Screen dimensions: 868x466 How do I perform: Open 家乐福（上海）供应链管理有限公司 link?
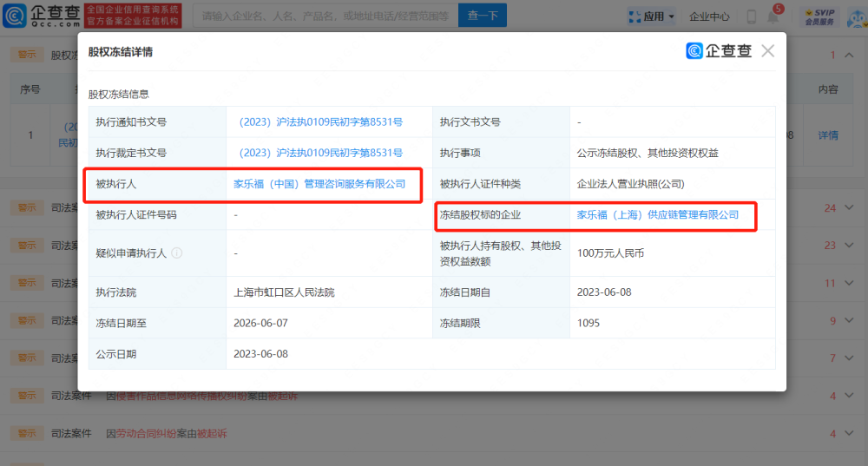(x=658, y=214)
